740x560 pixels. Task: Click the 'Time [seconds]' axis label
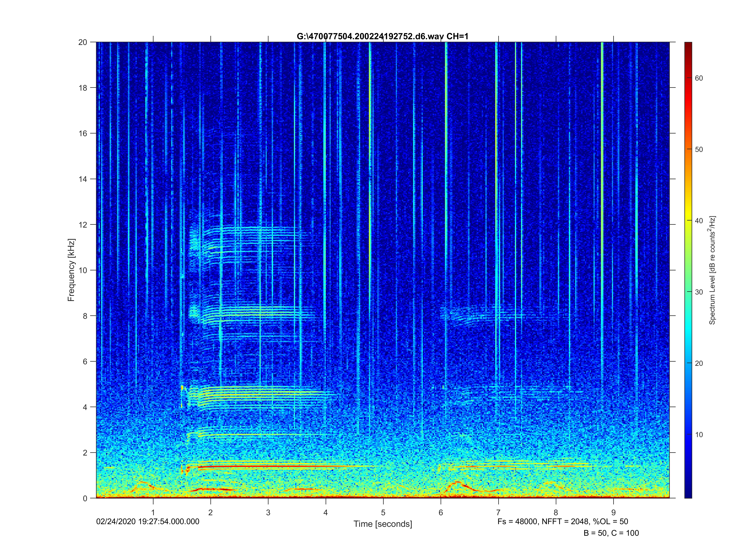[x=383, y=524]
